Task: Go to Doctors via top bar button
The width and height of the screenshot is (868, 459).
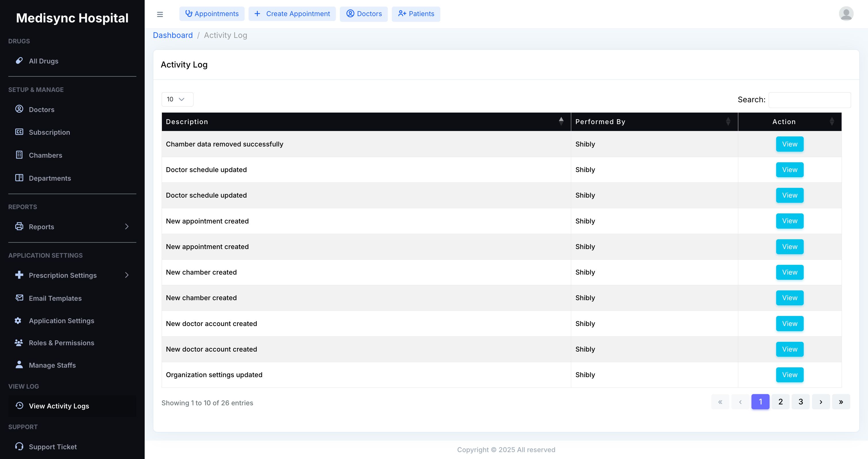Action: pyautogui.click(x=364, y=14)
